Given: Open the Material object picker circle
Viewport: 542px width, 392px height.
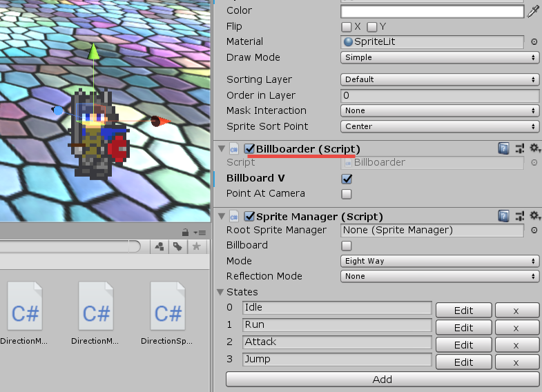Looking at the screenshot, I should 534,42.
